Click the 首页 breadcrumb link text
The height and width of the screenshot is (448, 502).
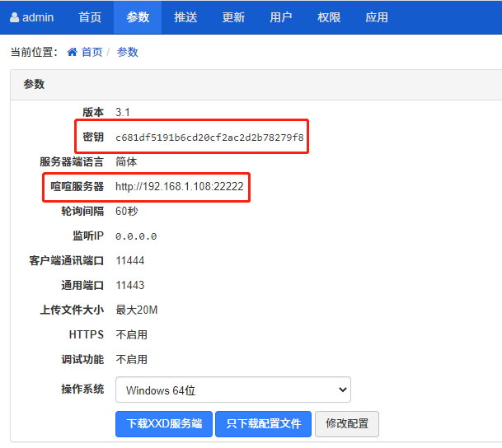pos(91,52)
